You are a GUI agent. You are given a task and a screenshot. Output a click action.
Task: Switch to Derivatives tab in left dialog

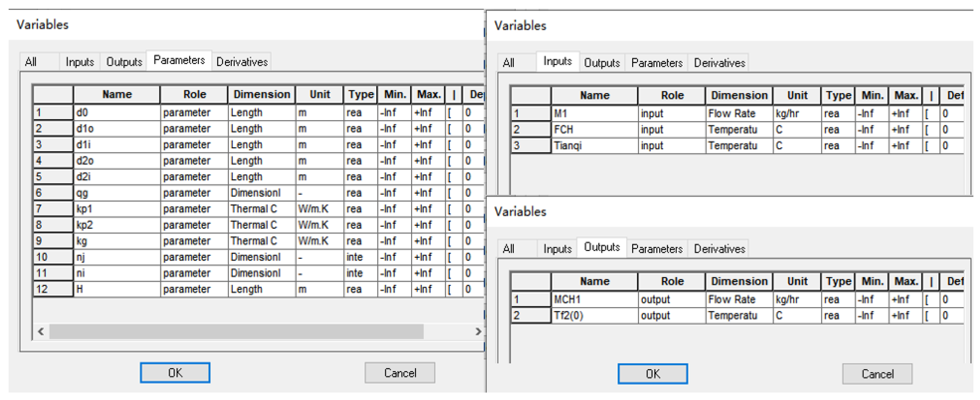click(241, 62)
